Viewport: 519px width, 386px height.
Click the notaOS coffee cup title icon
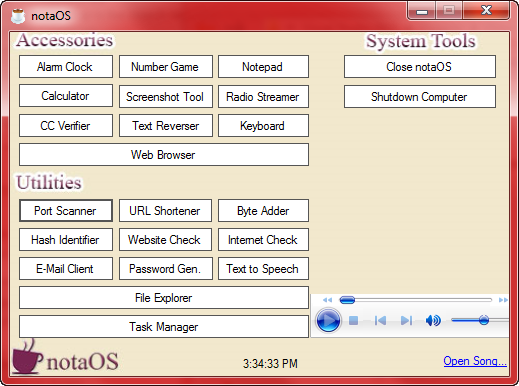pos(18,16)
